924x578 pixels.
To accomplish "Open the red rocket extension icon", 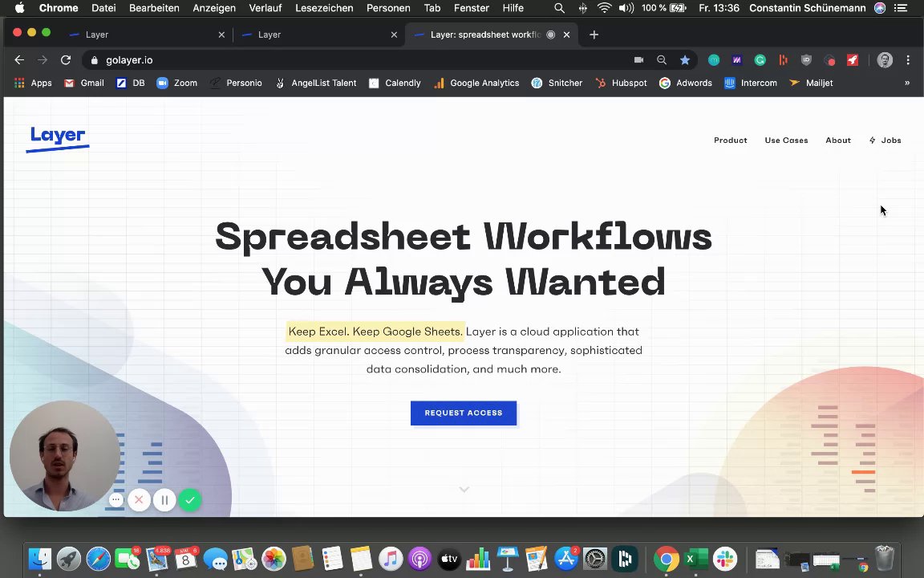I will (x=852, y=60).
